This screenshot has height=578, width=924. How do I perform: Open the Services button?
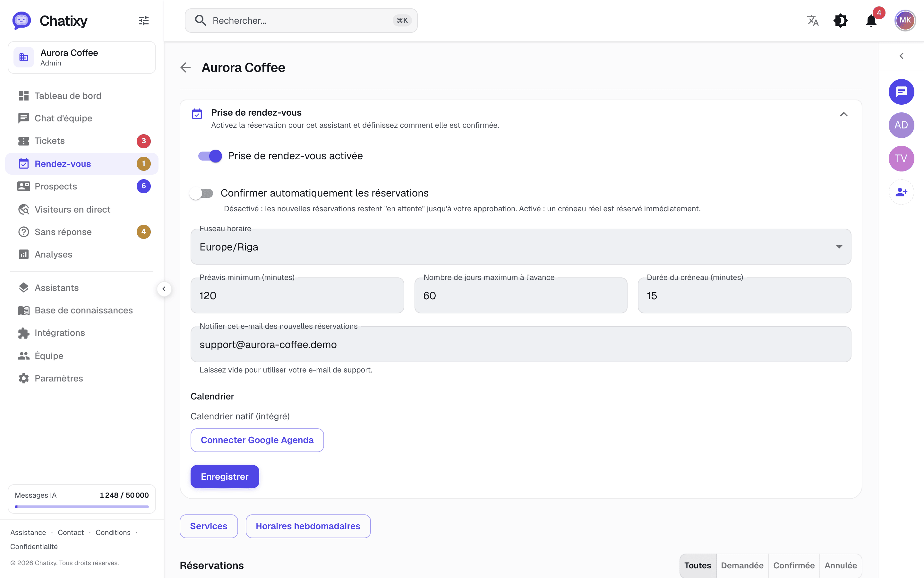point(209,526)
